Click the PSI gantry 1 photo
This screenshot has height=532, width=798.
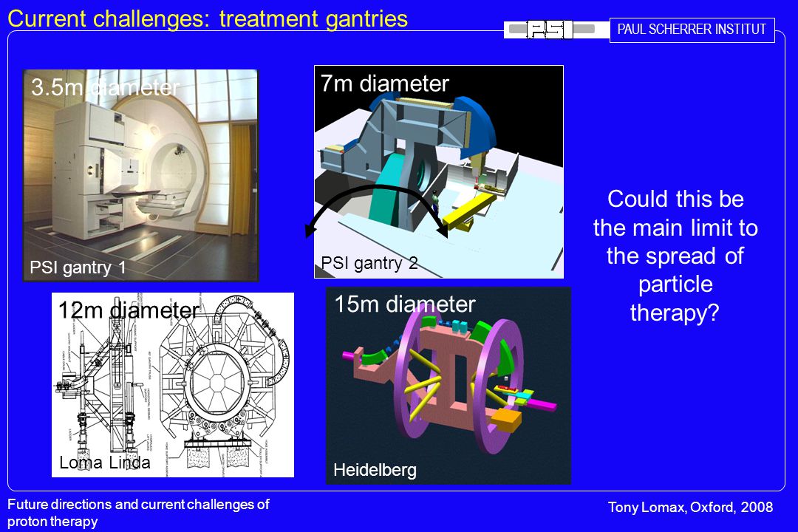click(141, 175)
